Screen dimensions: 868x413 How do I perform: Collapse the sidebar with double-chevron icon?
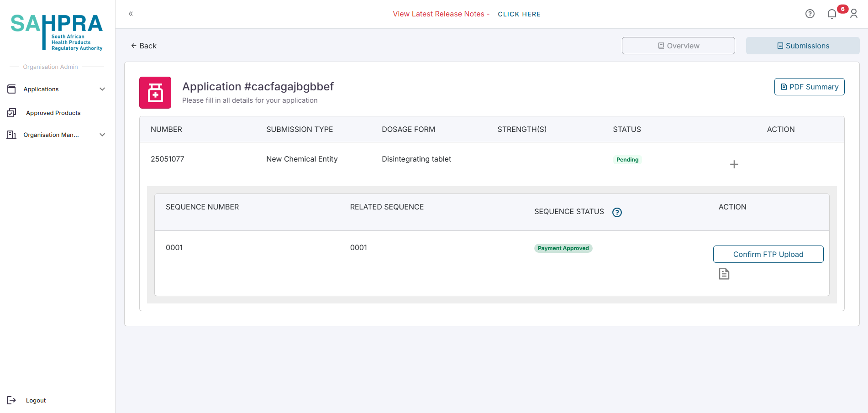pyautogui.click(x=131, y=14)
